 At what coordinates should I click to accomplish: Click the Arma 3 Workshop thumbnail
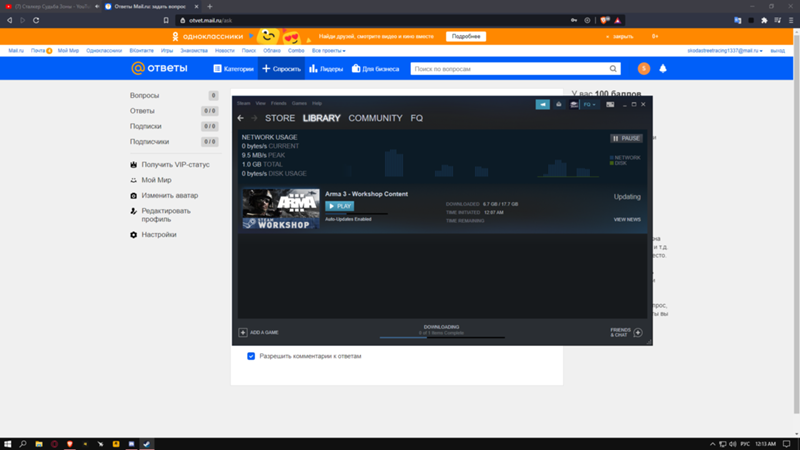coord(281,209)
